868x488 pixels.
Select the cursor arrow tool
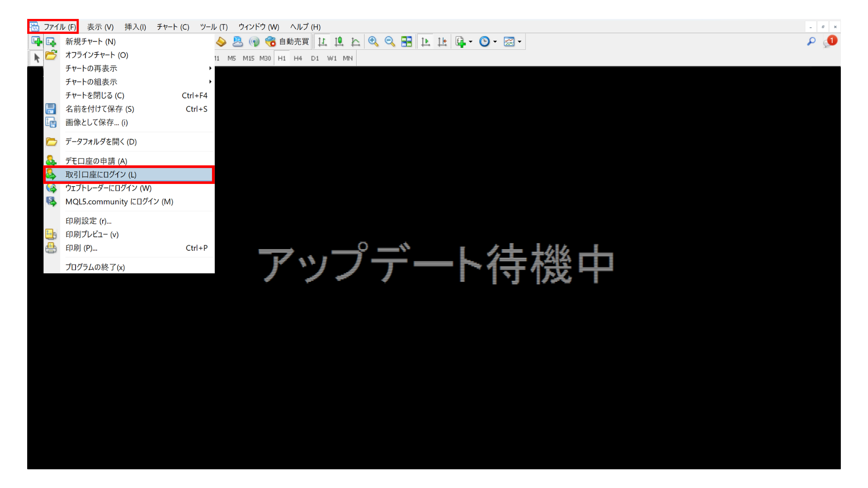point(36,58)
